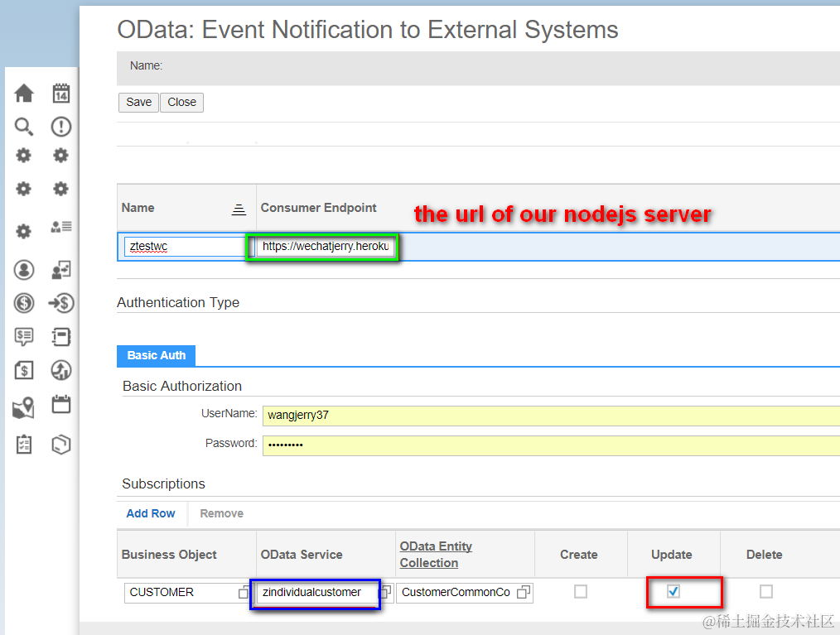This screenshot has width=840, height=635.
Task: Open the person with arrow document icon
Action: [61, 270]
